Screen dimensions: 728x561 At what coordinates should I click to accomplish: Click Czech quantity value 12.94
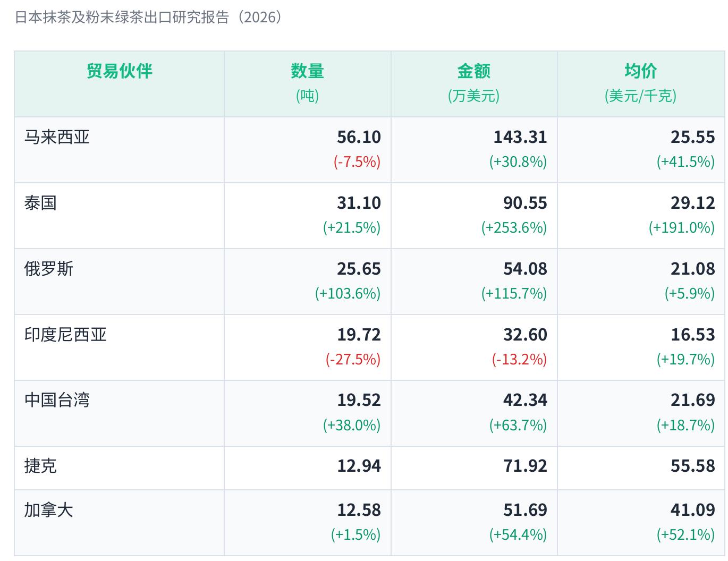click(x=359, y=466)
